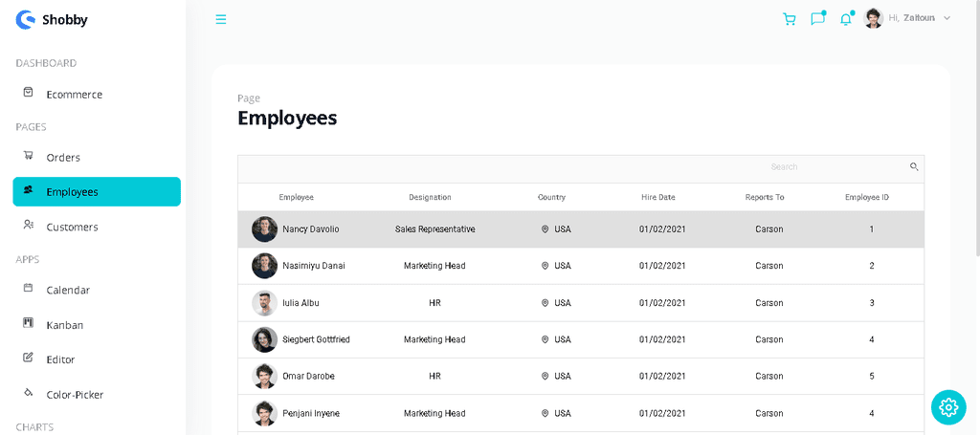Screen dimensions: 980x435
Task: Click the Ecommerce bag icon
Action: [28, 92]
